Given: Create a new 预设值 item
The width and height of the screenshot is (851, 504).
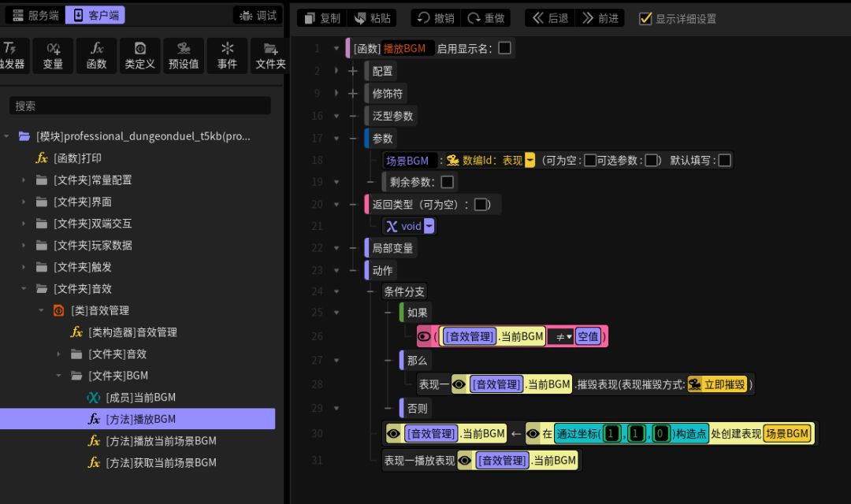Looking at the screenshot, I should [x=184, y=55].
